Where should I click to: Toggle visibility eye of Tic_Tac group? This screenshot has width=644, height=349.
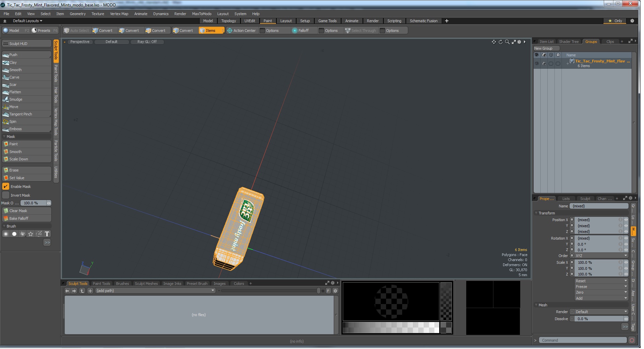tap(537, 63)
